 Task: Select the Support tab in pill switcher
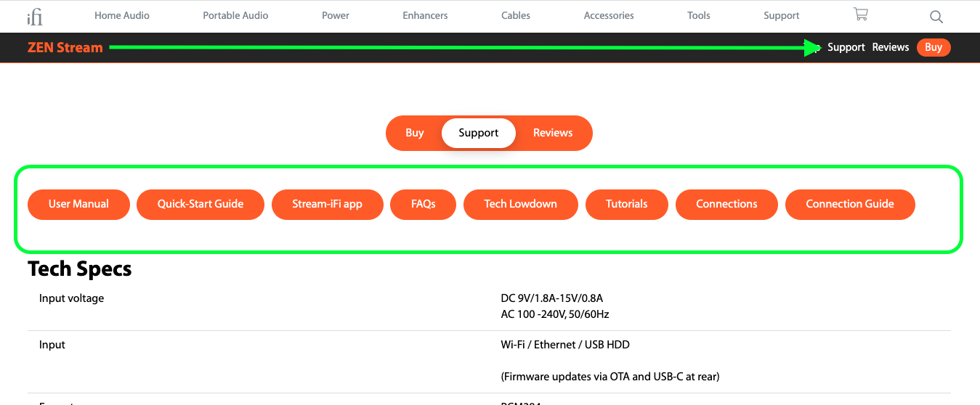click(x=479, y=133)
